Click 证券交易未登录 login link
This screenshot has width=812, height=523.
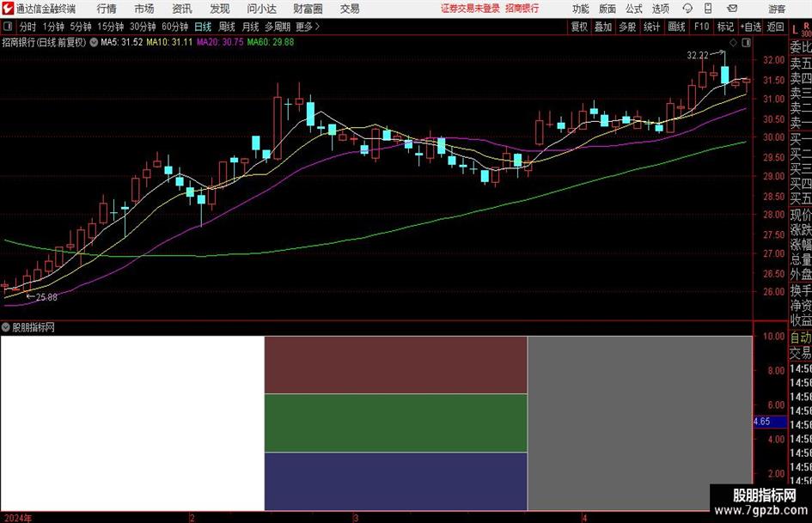[x=470, y=9]
